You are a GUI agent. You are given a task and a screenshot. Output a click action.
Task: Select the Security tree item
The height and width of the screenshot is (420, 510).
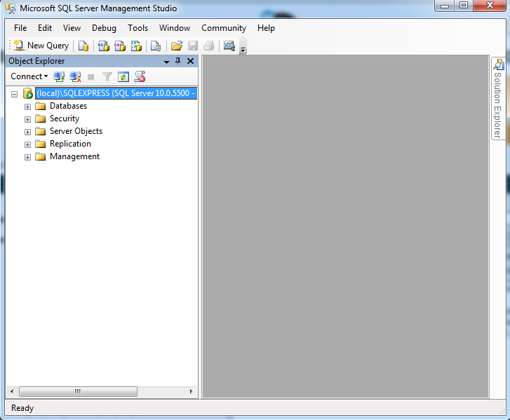tap(65, 118)
